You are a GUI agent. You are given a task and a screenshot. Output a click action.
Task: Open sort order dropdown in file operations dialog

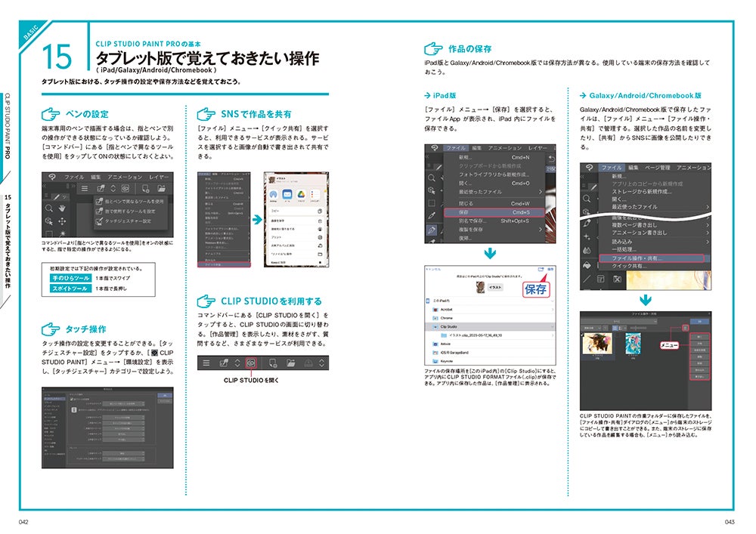tap(591, 328)
